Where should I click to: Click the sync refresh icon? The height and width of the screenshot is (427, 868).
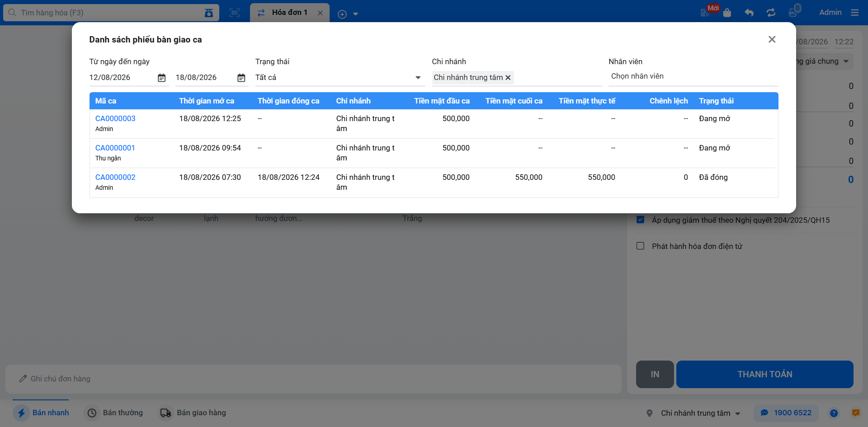click(771, 13)
